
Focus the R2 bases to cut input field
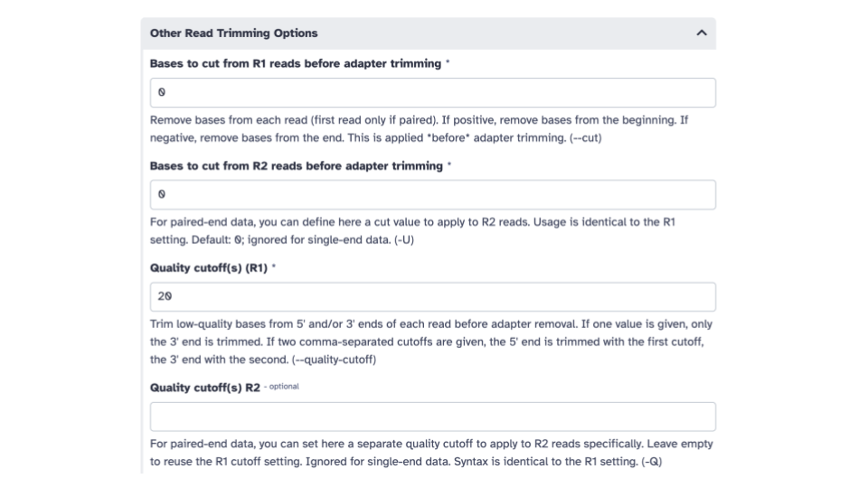point(433,195)
